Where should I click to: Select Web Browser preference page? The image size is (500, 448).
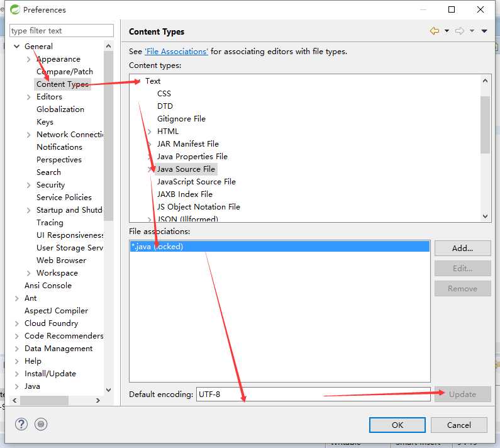61,260
